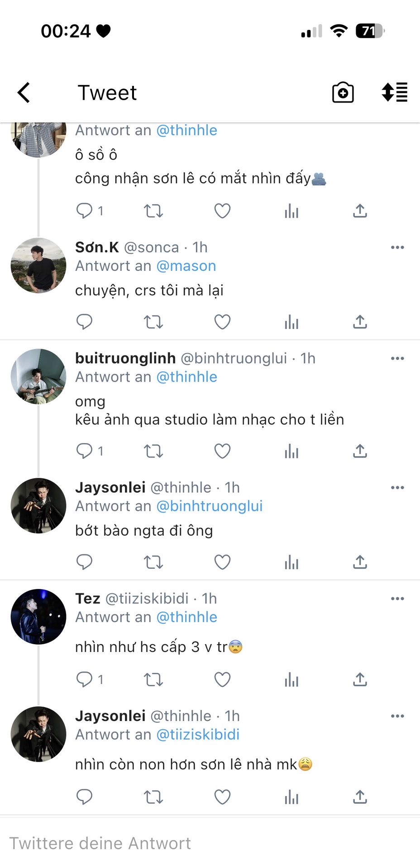The image size is (420, 868).
Task: Open more options on Sơn.K's reply
Action: (x=397, y=247)
